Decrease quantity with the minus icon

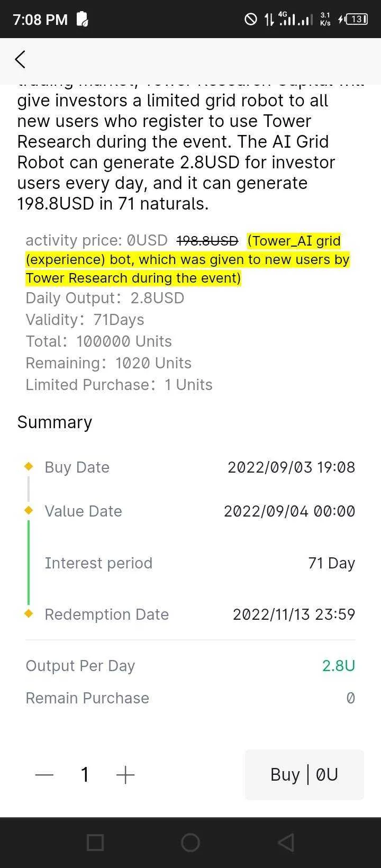pyautogui.click(x=44, y=775)
